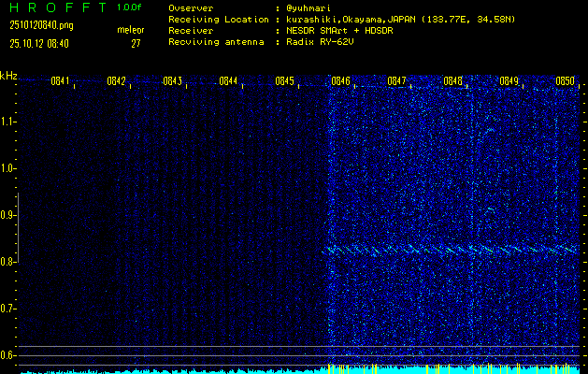
Task: Click the 0841 time marker
Action: [61, 81]
